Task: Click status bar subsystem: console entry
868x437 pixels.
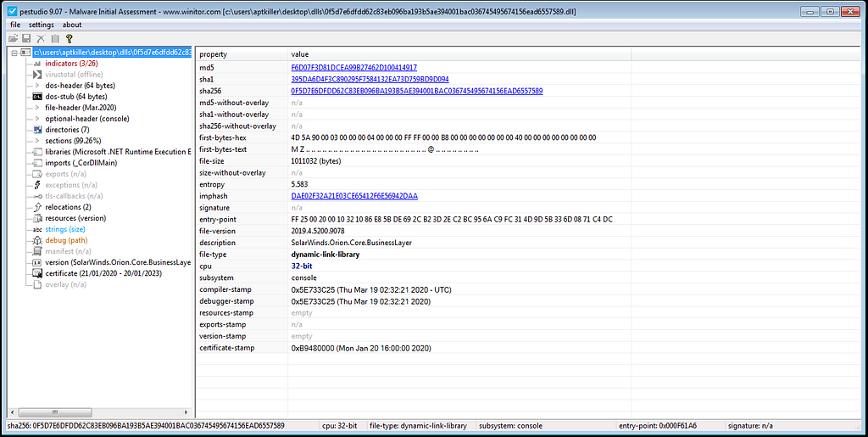Action: point(510,426)
